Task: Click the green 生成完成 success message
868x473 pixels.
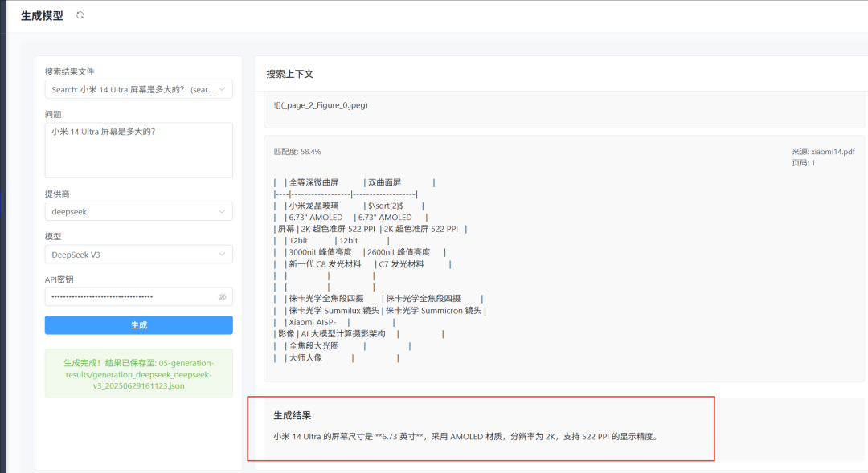Action: (x=138, y=374)
